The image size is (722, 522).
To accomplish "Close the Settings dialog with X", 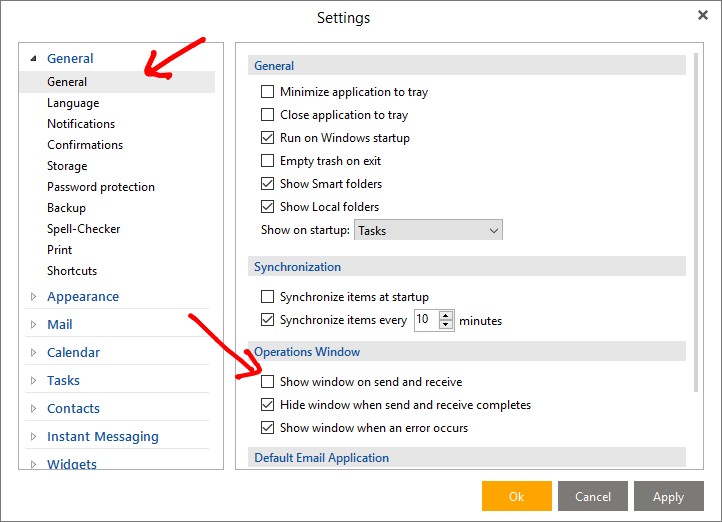I will (702, 15).
